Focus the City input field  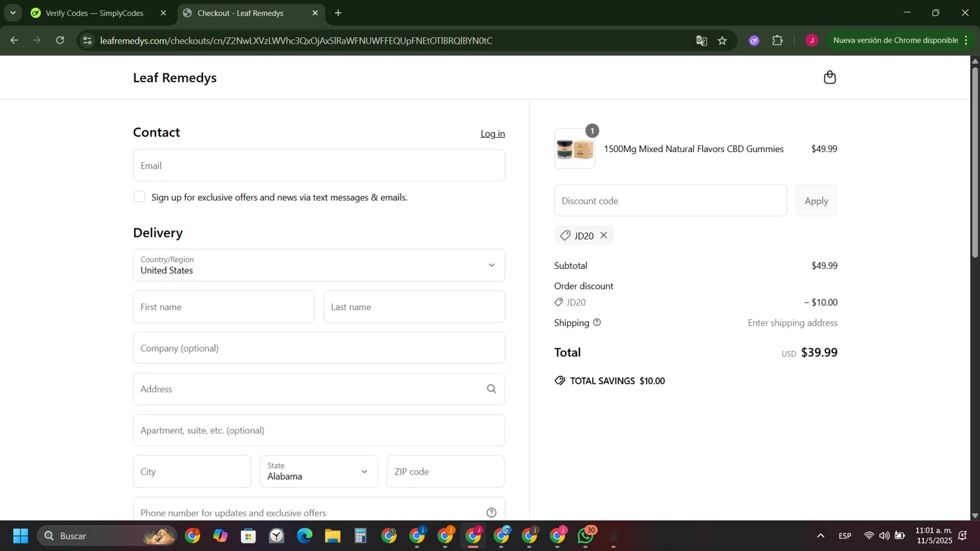click(192, 471)
